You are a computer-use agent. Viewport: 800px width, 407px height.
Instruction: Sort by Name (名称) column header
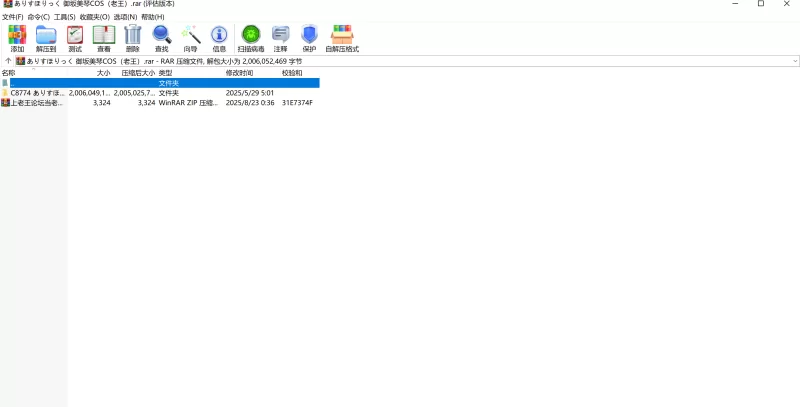(34, 73)
